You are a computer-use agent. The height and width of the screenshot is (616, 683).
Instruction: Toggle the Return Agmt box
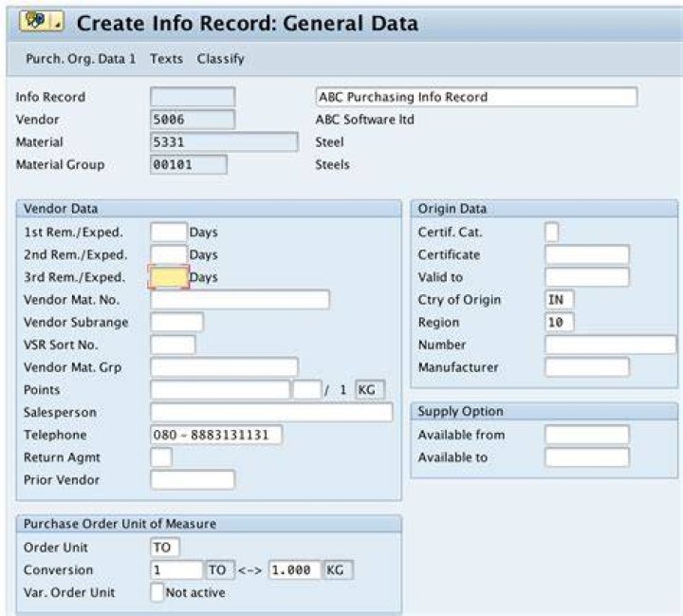161,457
